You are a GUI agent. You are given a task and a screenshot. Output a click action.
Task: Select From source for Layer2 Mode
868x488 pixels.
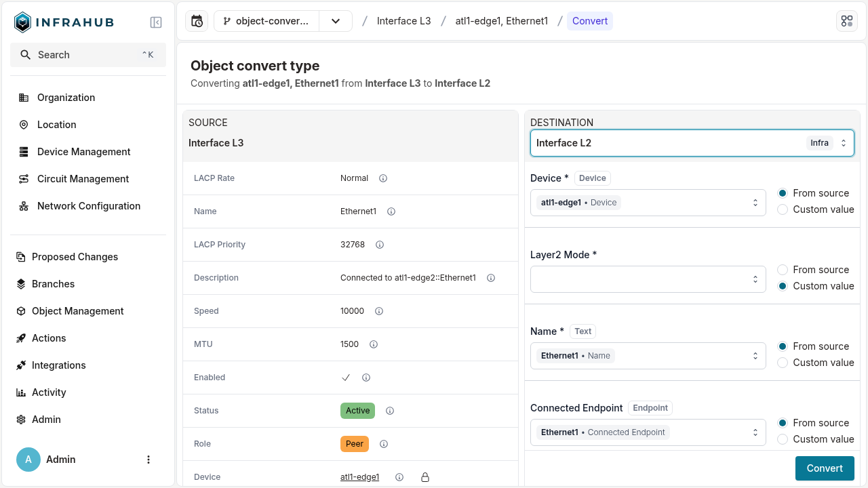point(783,270)
